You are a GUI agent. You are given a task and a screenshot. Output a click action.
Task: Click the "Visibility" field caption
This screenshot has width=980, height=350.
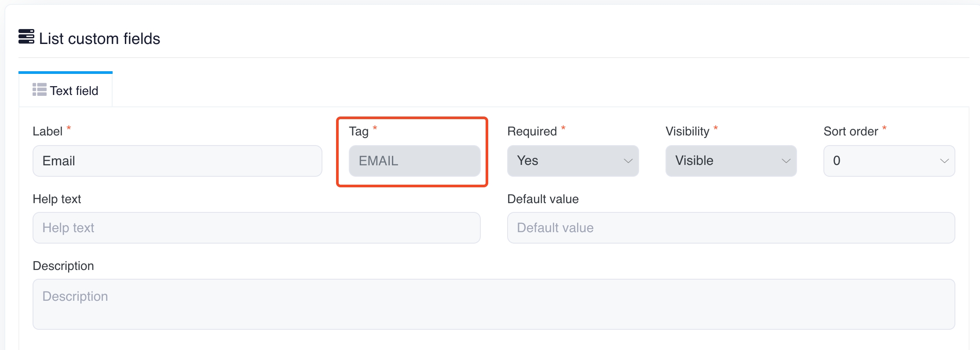coord(687,131)
